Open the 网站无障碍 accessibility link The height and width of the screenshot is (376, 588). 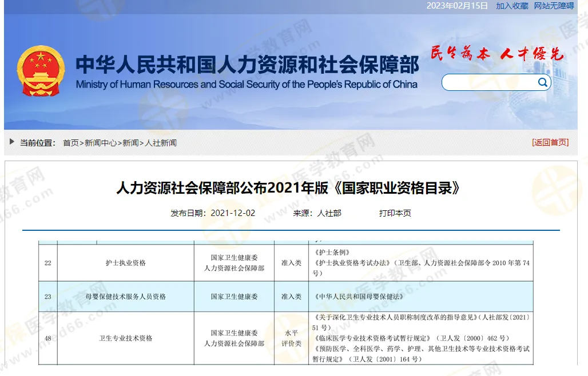click(554, 6)
